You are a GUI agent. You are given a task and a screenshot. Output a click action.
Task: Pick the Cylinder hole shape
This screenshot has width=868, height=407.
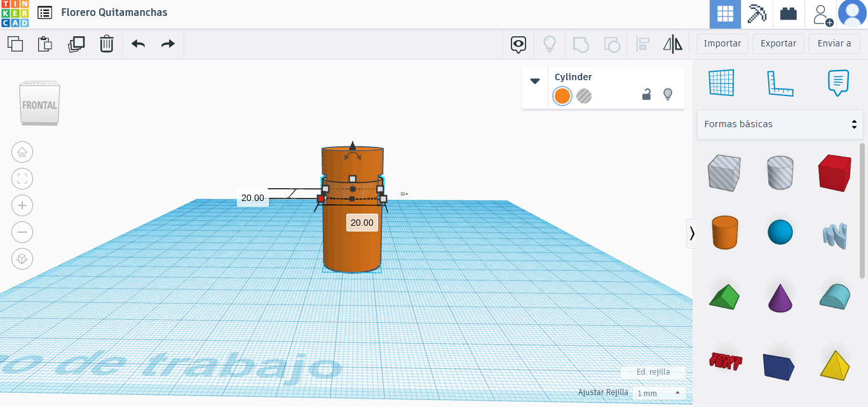[780, 172]
